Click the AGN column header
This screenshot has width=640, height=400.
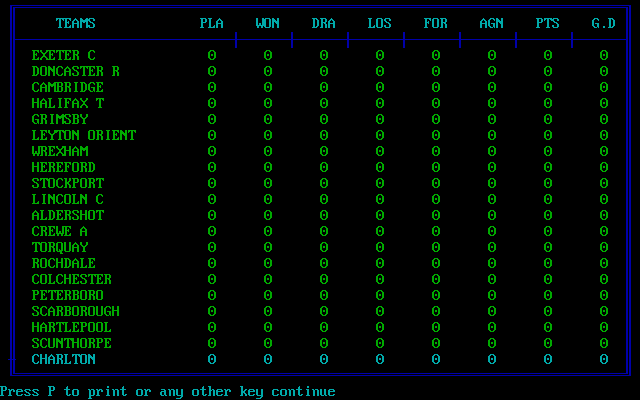pos(491,23)
